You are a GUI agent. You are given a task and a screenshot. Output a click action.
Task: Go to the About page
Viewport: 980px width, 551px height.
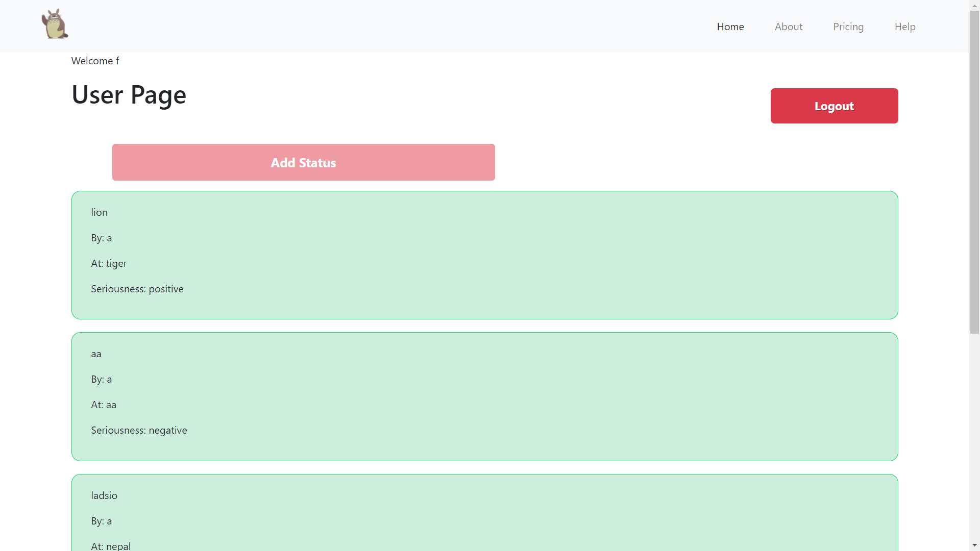click(788, 27)
